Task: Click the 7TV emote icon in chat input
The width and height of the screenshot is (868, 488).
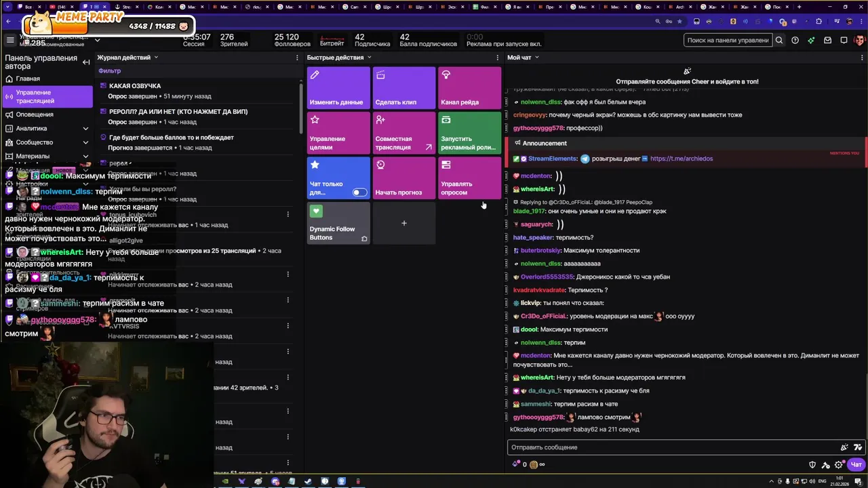Action: [x=858, y=447]
